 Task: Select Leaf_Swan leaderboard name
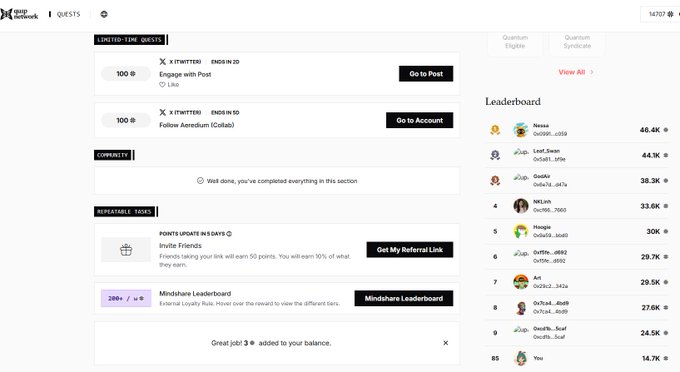(546, 151)
